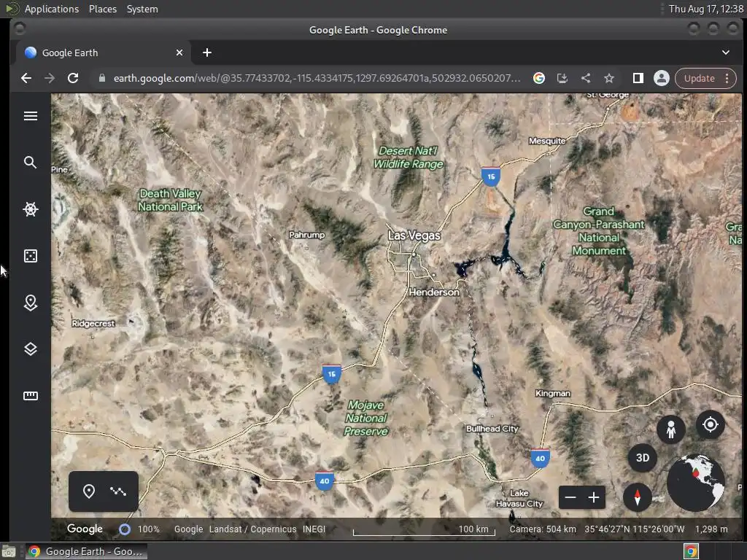The height and width of the screenshot is (560, 747).
Task: Click the northern I-15 highway shield
Action: 491,176
